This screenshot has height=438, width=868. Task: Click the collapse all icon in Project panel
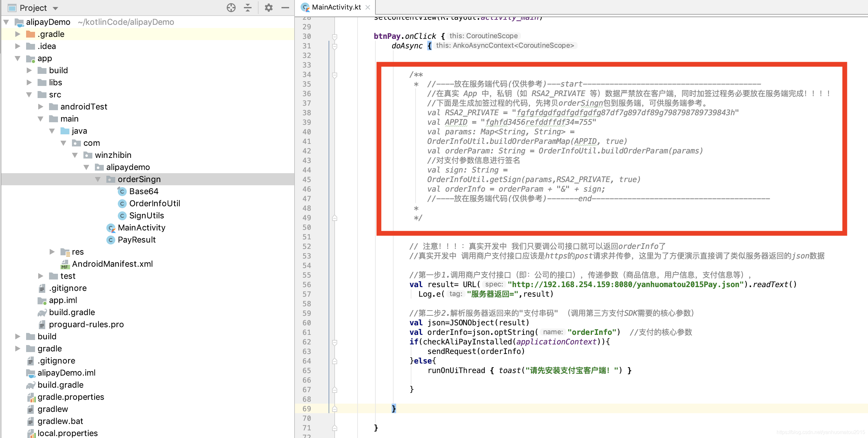(x=248, y=8)
